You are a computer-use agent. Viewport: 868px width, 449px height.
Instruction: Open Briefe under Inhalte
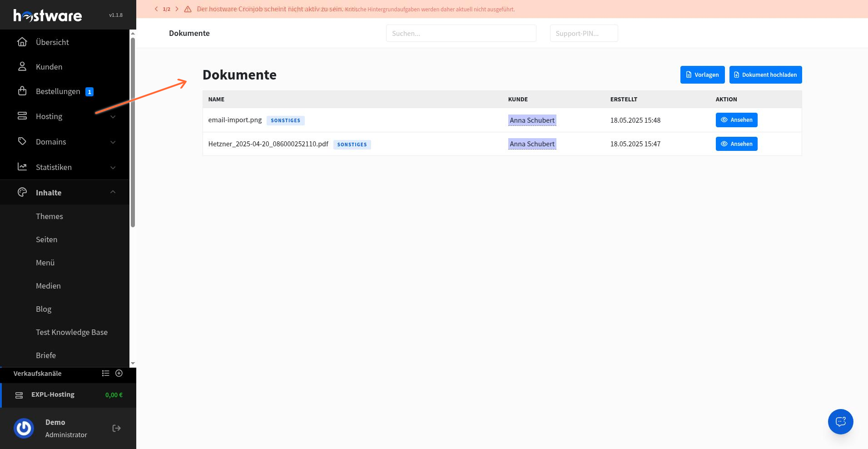pos(46,355)
